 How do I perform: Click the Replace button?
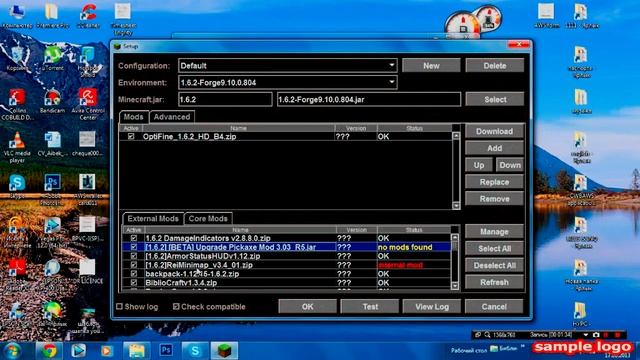tap(494, 182)
